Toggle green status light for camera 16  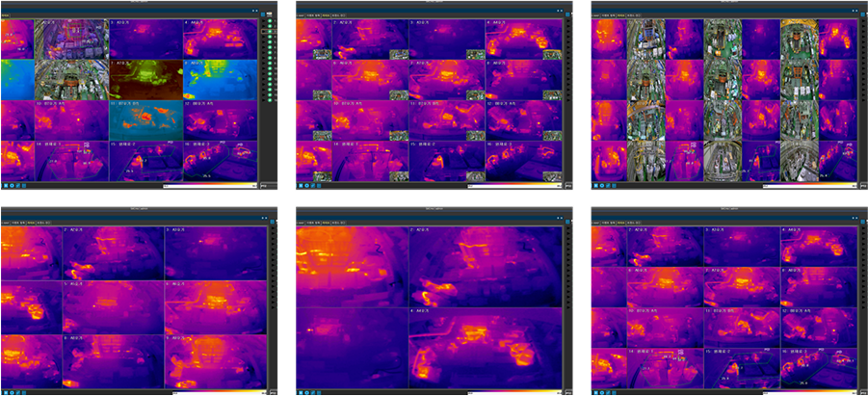tap(270, 100)
